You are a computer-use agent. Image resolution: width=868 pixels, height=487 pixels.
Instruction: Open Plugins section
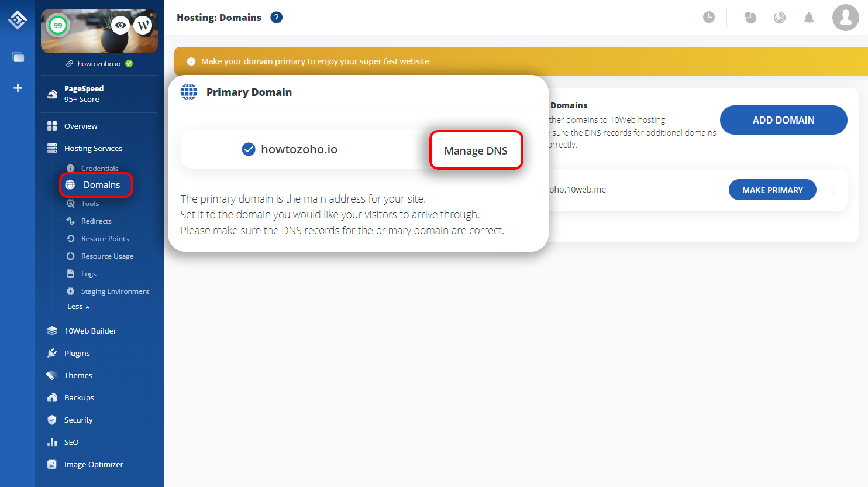click(x=77, y=353)
